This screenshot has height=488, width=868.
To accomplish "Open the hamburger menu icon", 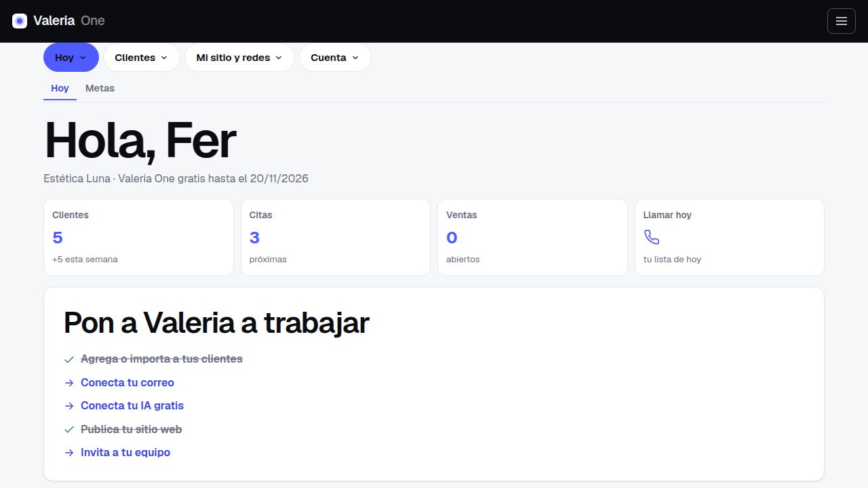I will (x=842, y=21).
